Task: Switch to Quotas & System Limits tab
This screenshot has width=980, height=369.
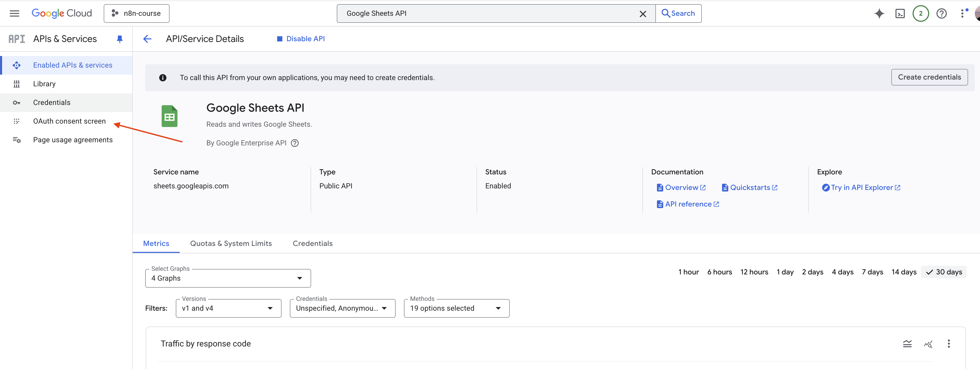Action: [x=231, y=244]
